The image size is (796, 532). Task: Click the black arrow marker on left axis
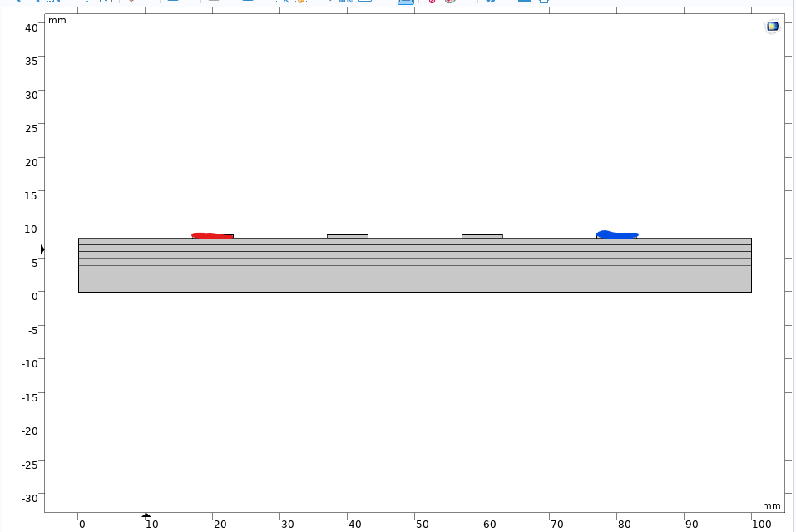point(42,249)
